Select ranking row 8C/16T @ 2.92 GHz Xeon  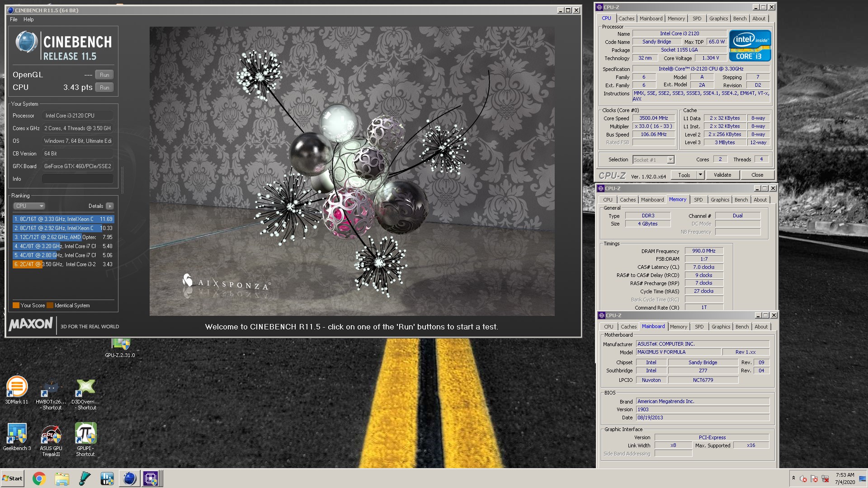(63, 228)
